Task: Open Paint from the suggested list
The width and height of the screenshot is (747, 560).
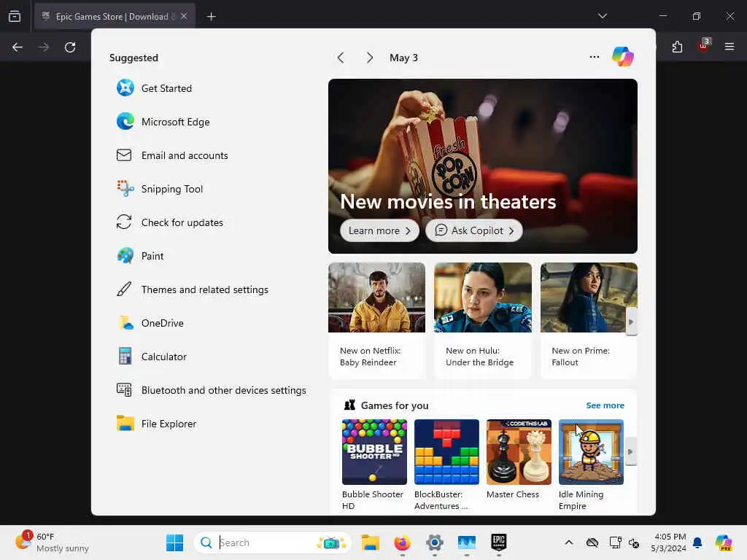Action: (140, 256)
